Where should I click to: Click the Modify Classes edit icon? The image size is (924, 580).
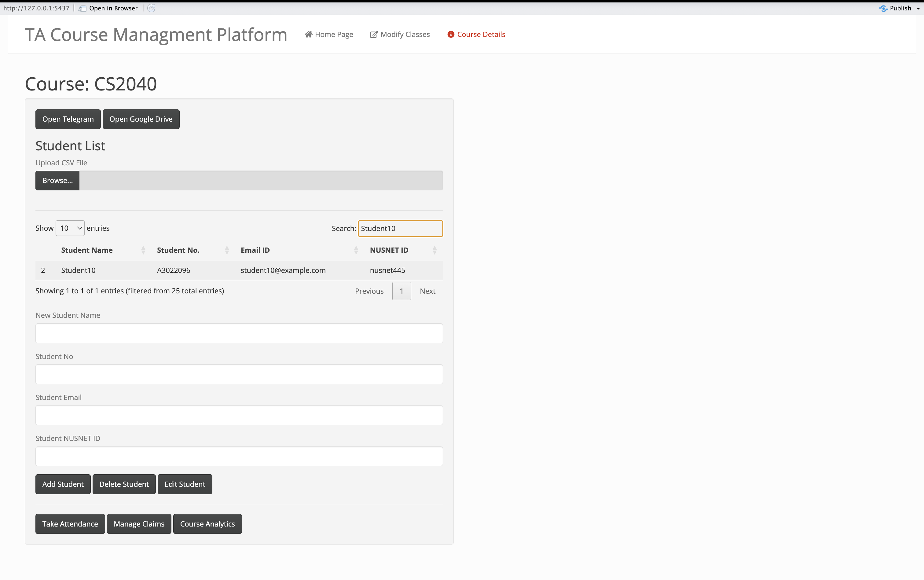tap(374, 35)
